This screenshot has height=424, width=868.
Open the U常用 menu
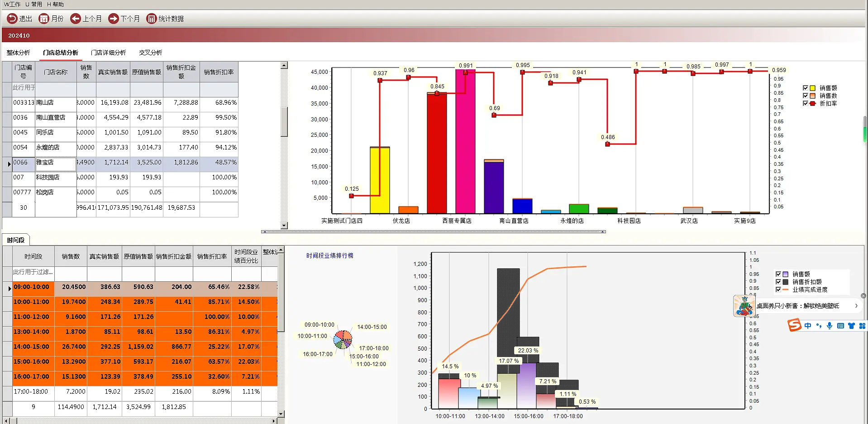33,4
